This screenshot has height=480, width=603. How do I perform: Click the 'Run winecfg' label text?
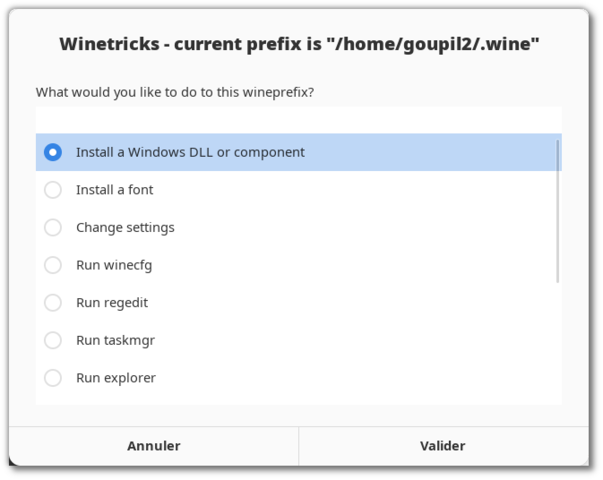[x=114, y=265]
